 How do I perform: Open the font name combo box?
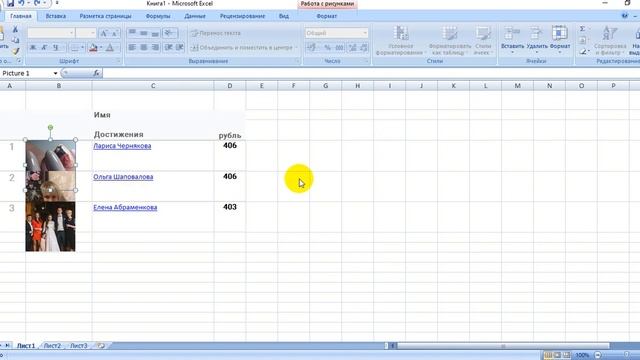coord(51,33)
